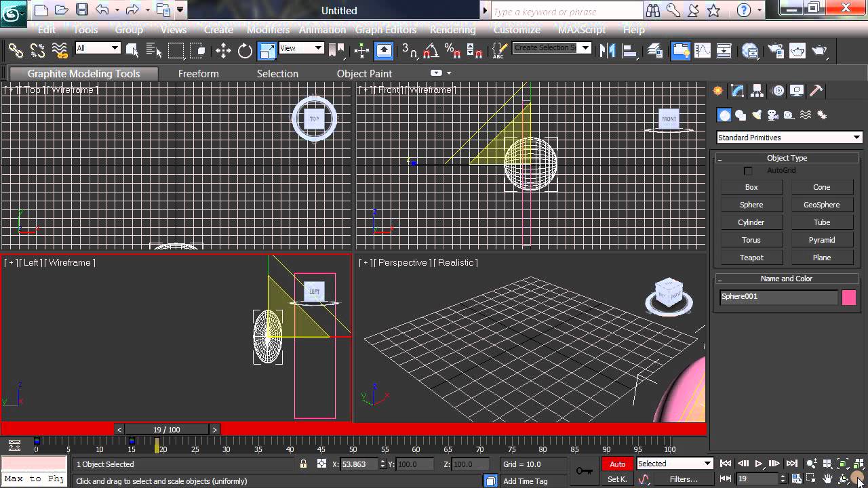The height and width of the screenshot is (488, 868).
Task: Activate Bind to Space Warp tool
Action: [x=60, y=50]
